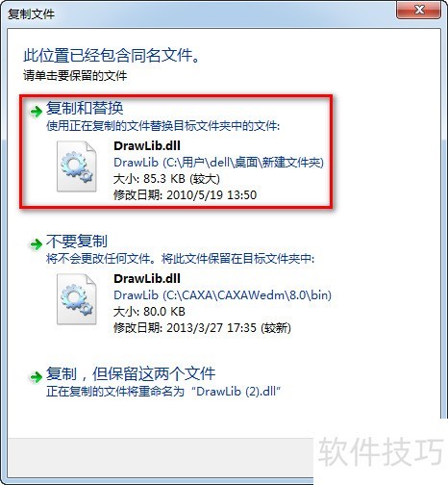Screen dimensions: 448x485
Task: Click the gear file icon for the source DrawLib.dll
Action: pyautogui.click(x=77, y=166)
